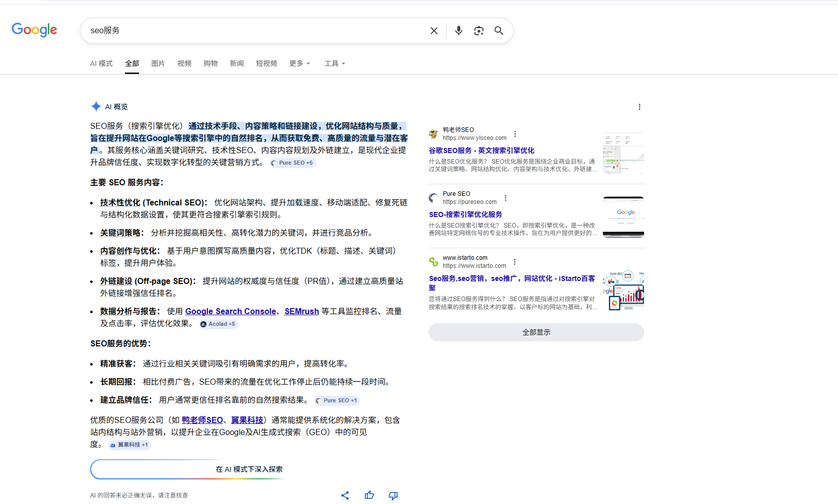This screenshot has width=838, height=504.
Task: Give thumbs up to AI overview
Action: click(369, 495)
